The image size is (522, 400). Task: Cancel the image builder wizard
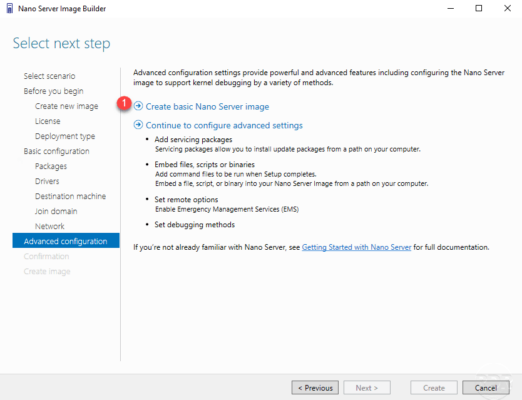click(x=486, y=388)
